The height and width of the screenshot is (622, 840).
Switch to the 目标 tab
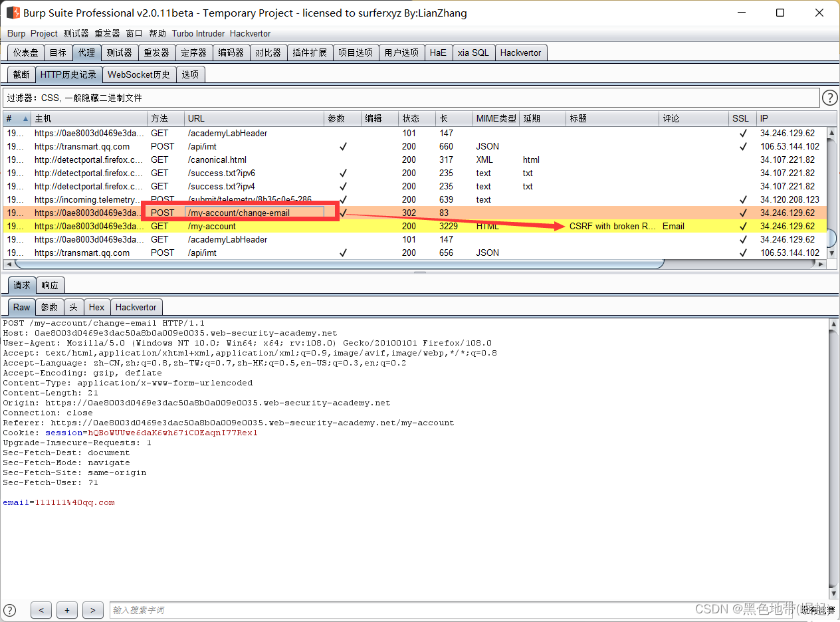point(58,52)
